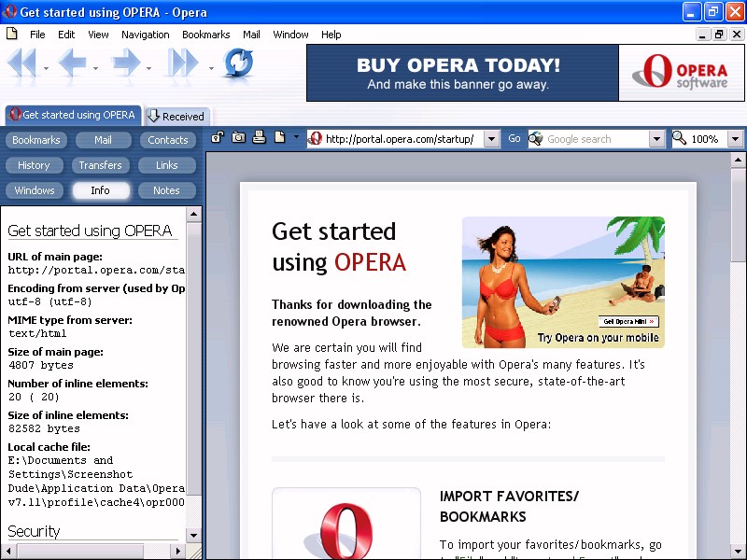747x560 pixels.
Task: Click the Fast Forward double-right arrow button
Action: click(183, 63)
